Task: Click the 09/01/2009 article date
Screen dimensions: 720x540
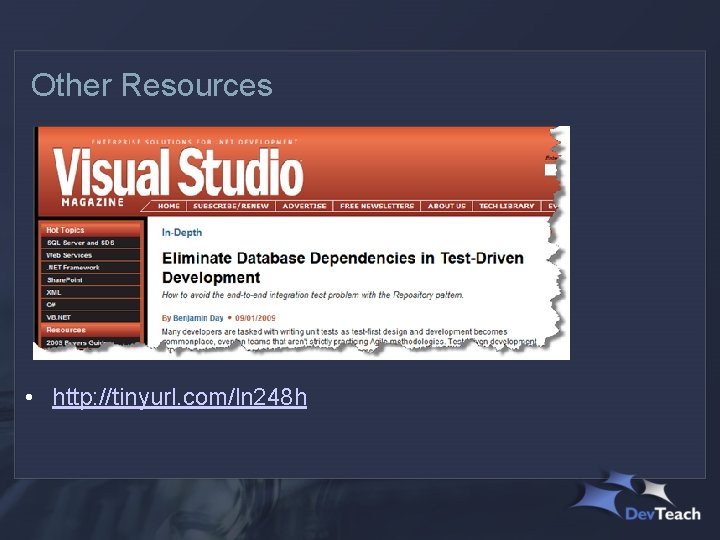Action: click(x=255, y=318)
